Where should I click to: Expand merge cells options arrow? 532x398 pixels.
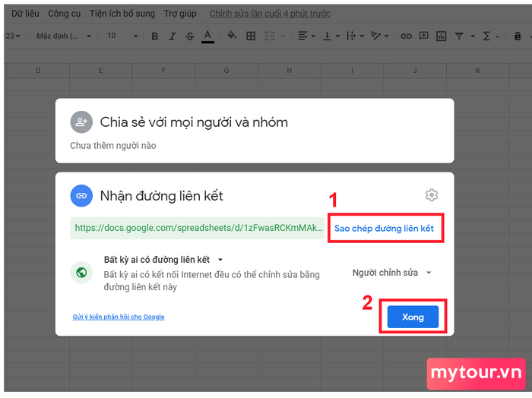pyautogui.click(x=283, y=36)
